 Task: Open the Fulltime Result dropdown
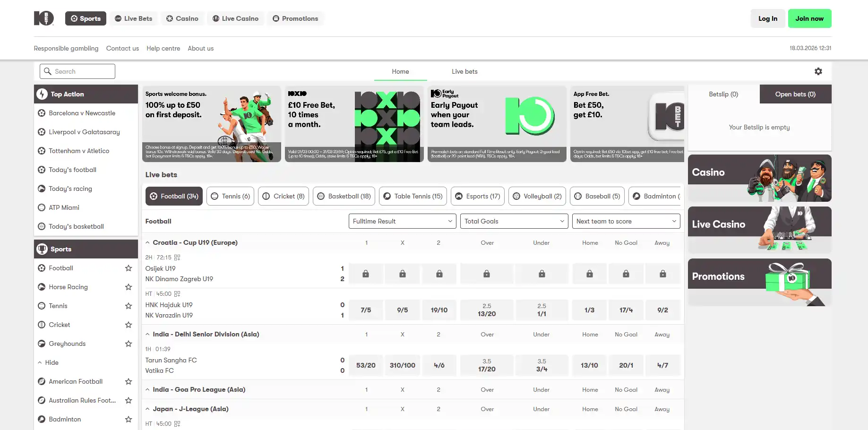[x=403, y=221]
